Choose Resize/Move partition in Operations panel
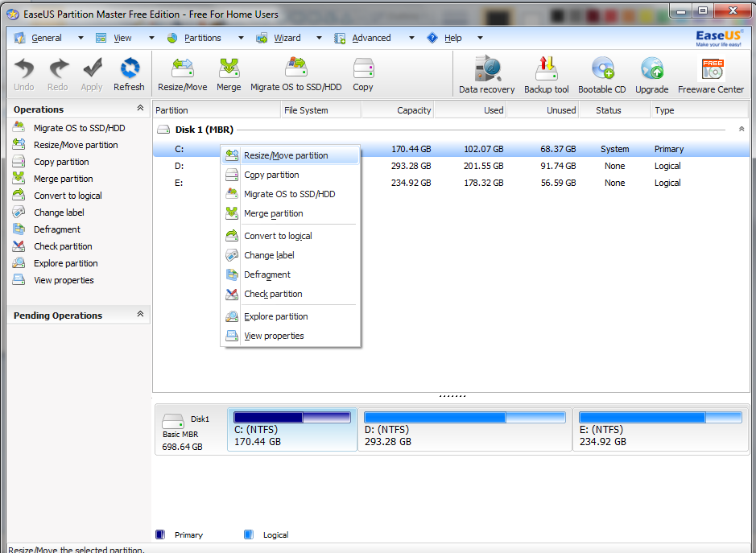The image size is (756, 553). click(76, 145)
